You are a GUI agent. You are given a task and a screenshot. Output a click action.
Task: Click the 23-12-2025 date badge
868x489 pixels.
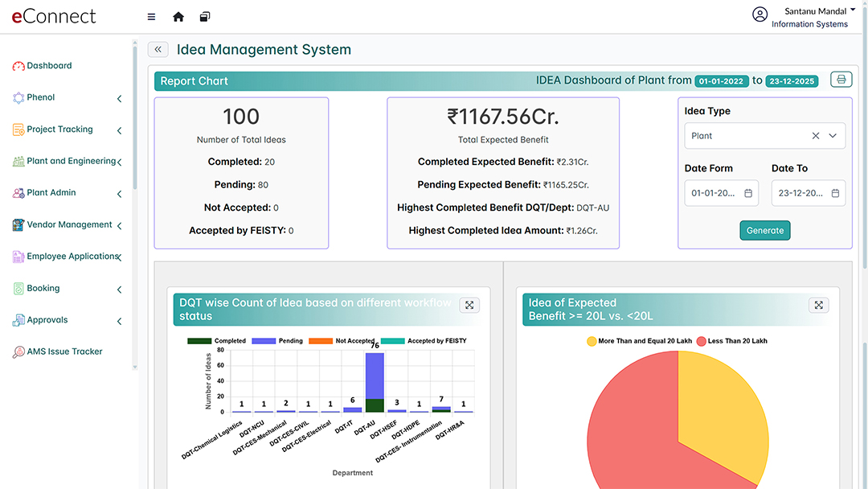point(792,81)
